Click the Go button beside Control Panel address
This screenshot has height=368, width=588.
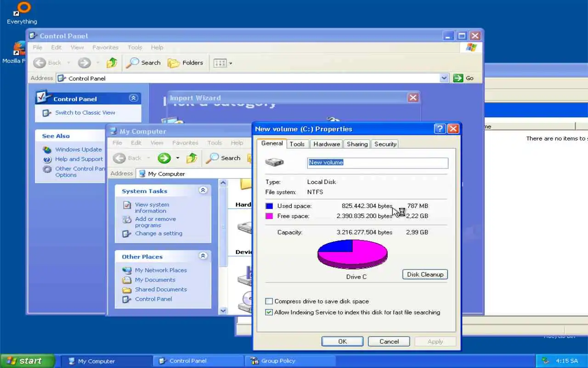[x=464, y=78]
